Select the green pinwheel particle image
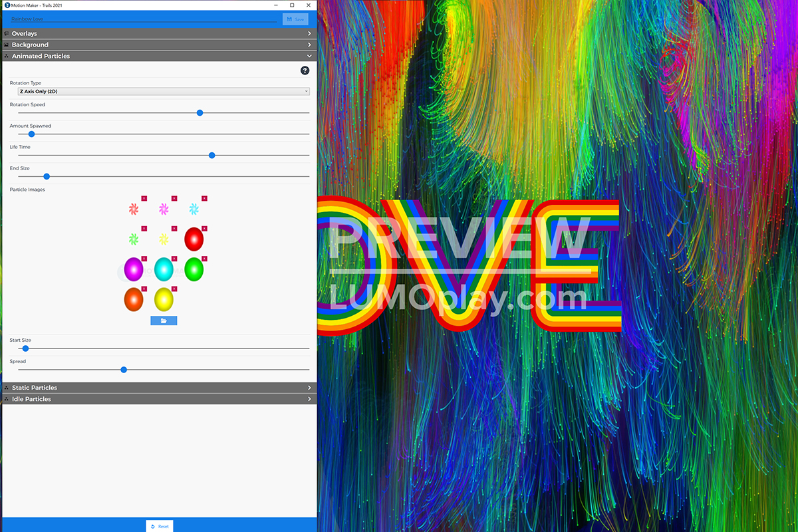798x532 pixels. click(134, 239)
